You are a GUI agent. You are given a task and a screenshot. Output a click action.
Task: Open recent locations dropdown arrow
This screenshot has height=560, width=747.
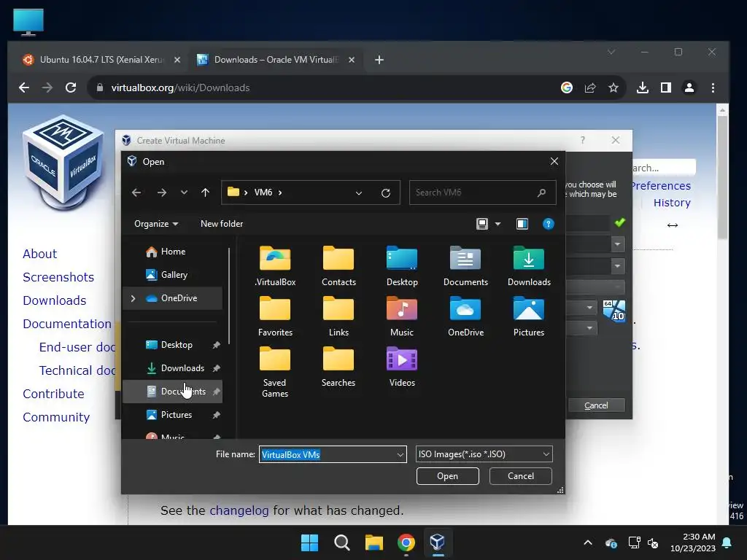click(184, 192)
